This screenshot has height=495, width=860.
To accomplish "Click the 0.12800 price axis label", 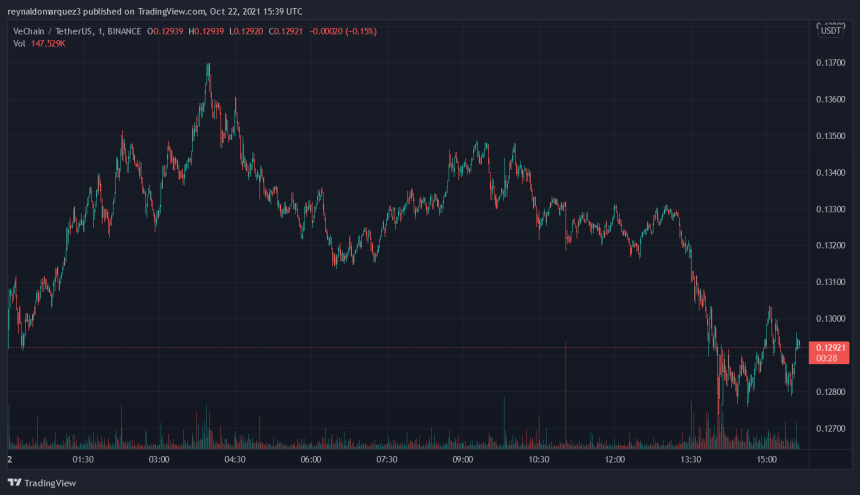I will coord(830,392).
